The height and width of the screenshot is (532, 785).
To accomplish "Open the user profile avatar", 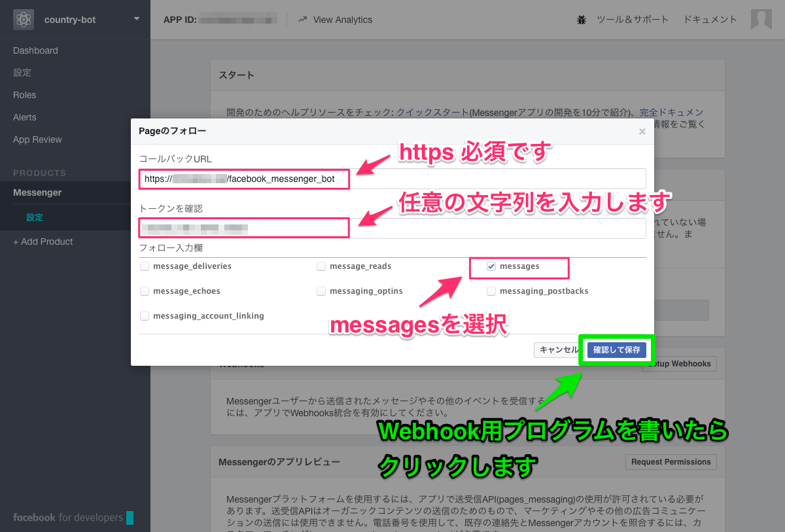I will [x=761, y=20].
